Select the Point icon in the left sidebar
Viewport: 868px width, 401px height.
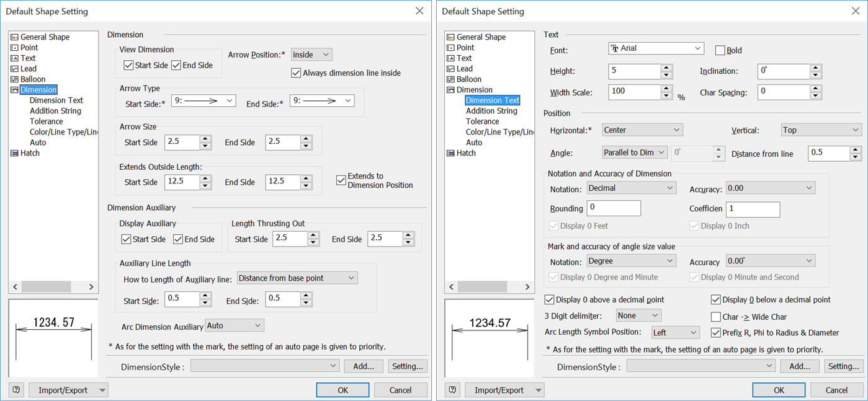(x=15, y=47)
